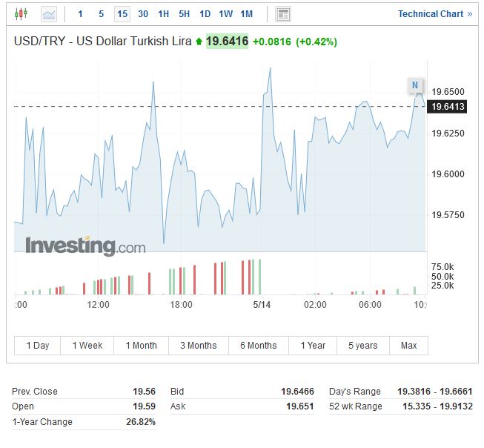Set chart interval to 5 minutes

coord(101,14)
